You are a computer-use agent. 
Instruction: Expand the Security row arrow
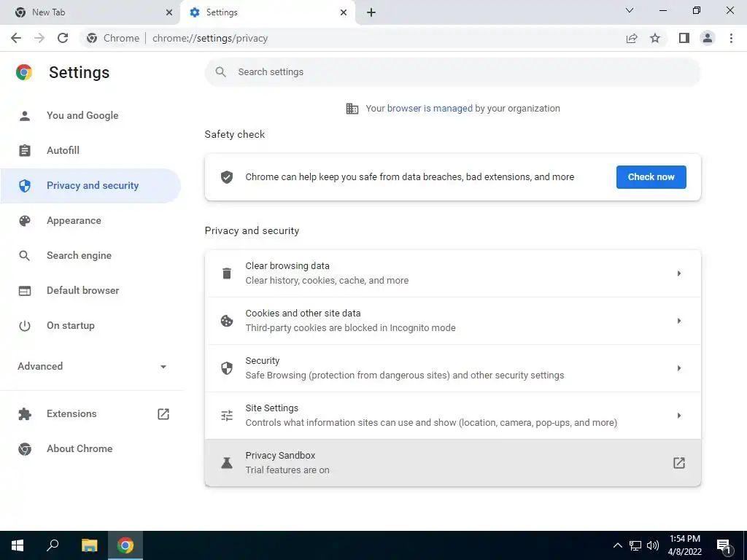[679, 368]
